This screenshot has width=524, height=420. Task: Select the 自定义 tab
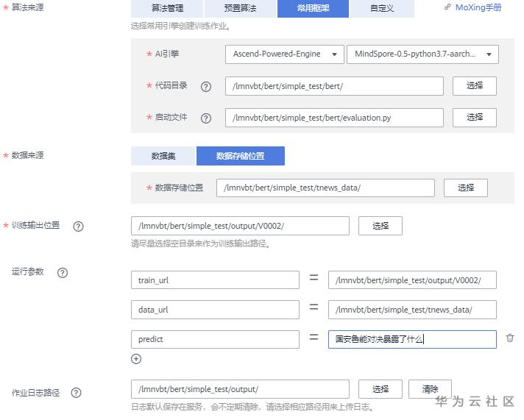[x=382, y=9]
